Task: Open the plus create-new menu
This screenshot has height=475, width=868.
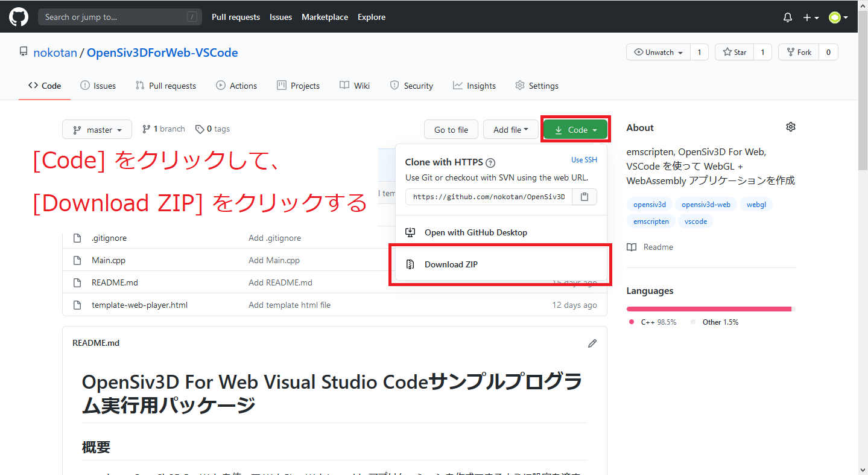Action: coord(811,18)
